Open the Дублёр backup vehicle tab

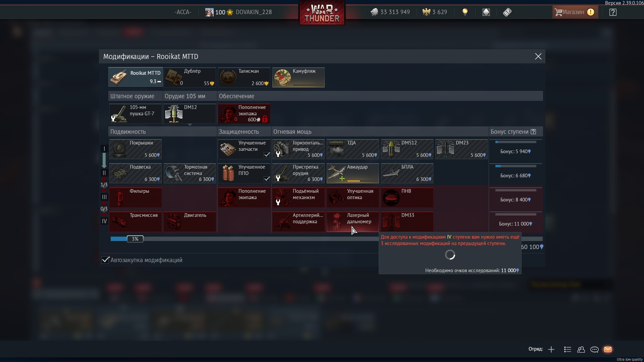[190, 77]
